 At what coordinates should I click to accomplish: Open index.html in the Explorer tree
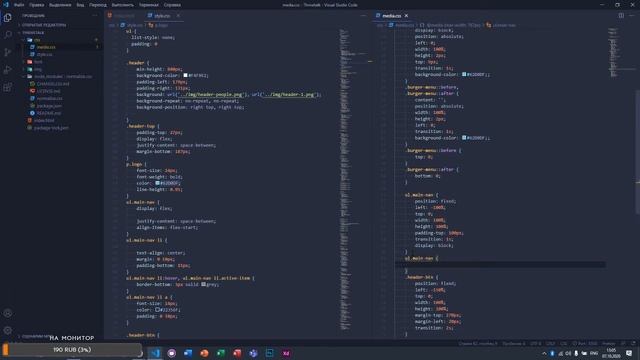44,120
